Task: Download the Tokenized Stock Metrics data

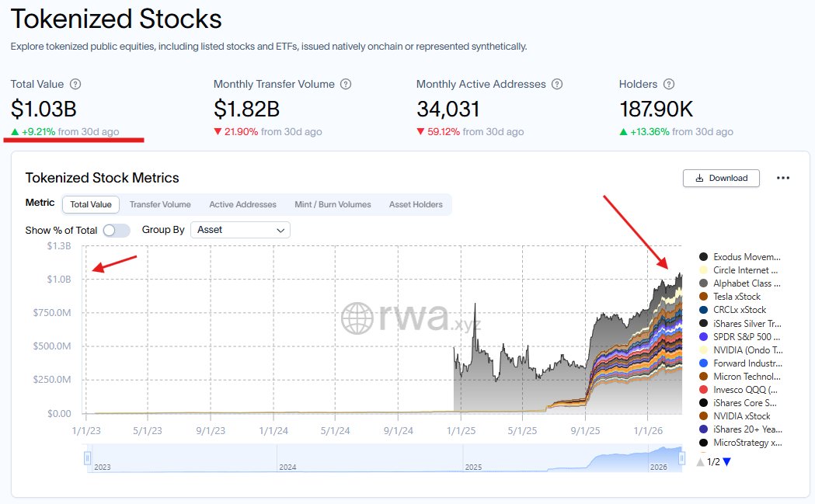Action: [x=722, y=178]
